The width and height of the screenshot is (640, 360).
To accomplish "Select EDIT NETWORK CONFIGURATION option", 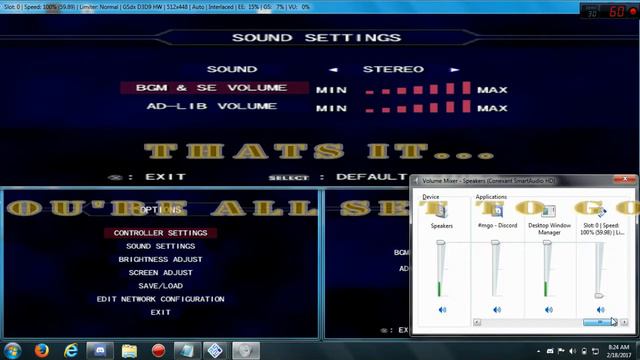I will (x=160, y=299).
